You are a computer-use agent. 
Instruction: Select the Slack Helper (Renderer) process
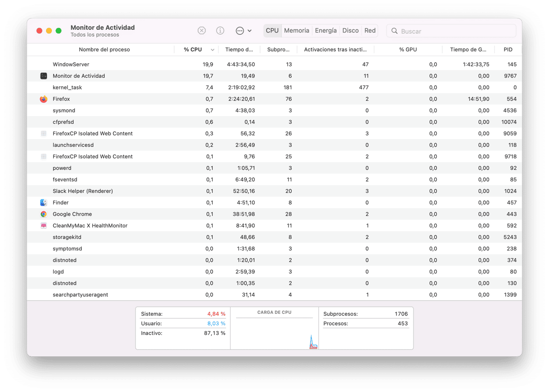coord(83,191)
